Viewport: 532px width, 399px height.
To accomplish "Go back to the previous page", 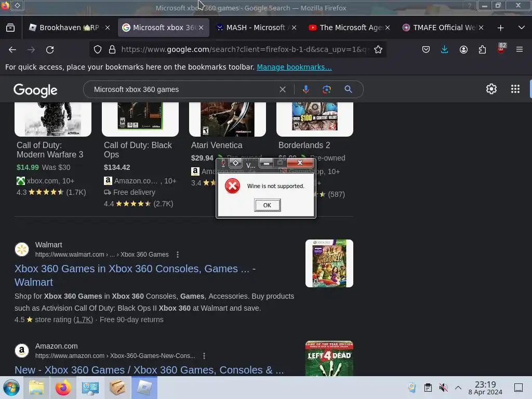I will 12,49.
